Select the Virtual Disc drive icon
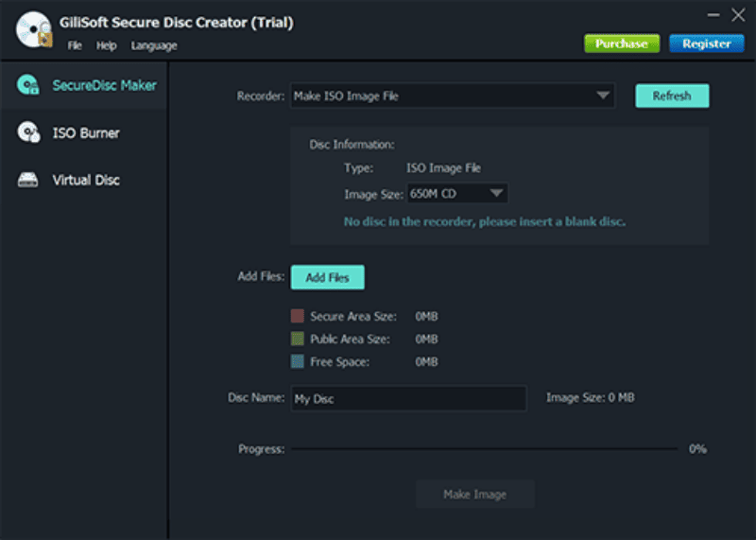Screen dimensions: 756x540 pos(28,180)
